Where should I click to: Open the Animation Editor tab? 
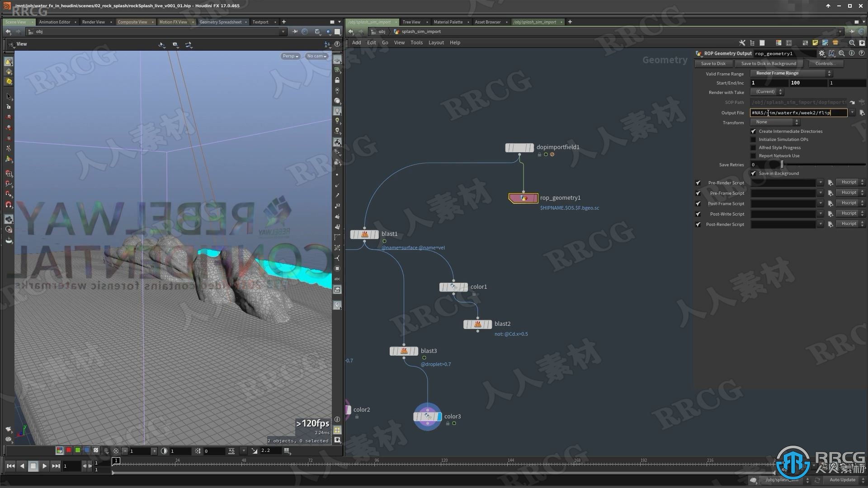tap(55, 22)
